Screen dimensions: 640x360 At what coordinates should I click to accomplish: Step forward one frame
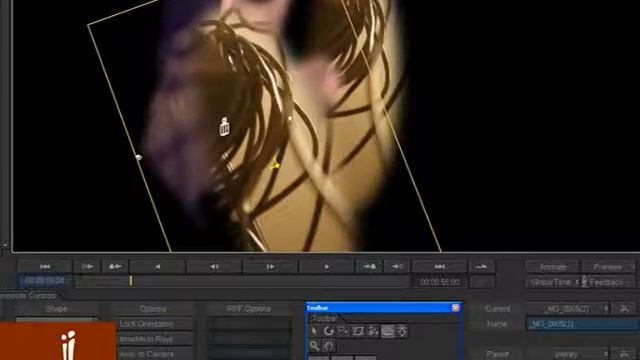coord(270,267)
